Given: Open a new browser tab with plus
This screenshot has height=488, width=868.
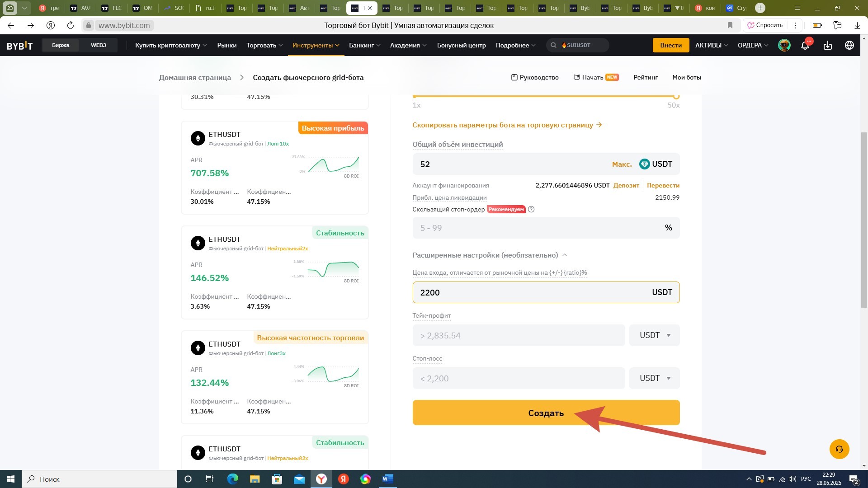Looking at the screenshot, I should point(760,8).
